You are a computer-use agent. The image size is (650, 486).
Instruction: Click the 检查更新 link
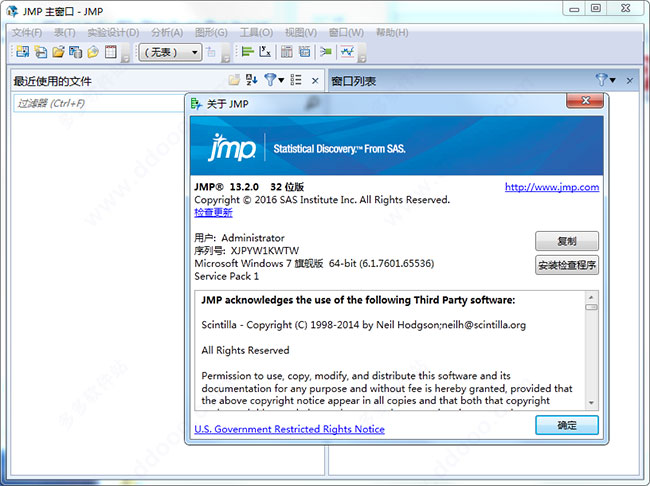coord(213,212)
